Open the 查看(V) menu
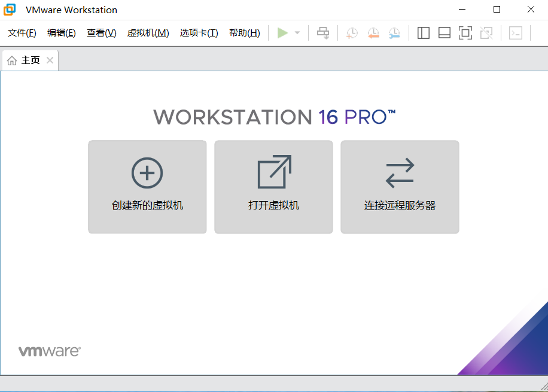 tap(101, 33)
